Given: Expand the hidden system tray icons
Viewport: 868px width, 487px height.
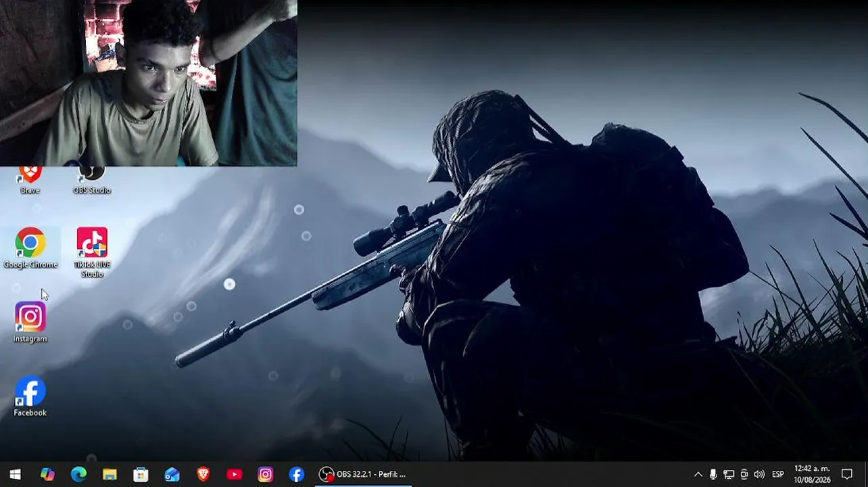Looking at the screenshot, I should point(698,474).
